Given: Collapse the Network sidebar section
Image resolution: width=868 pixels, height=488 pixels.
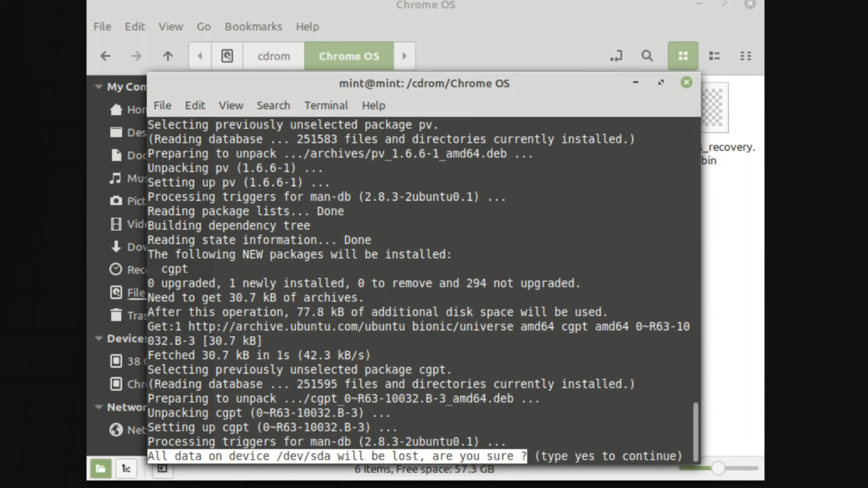Looking at the screenshot, I should (99, 407).
